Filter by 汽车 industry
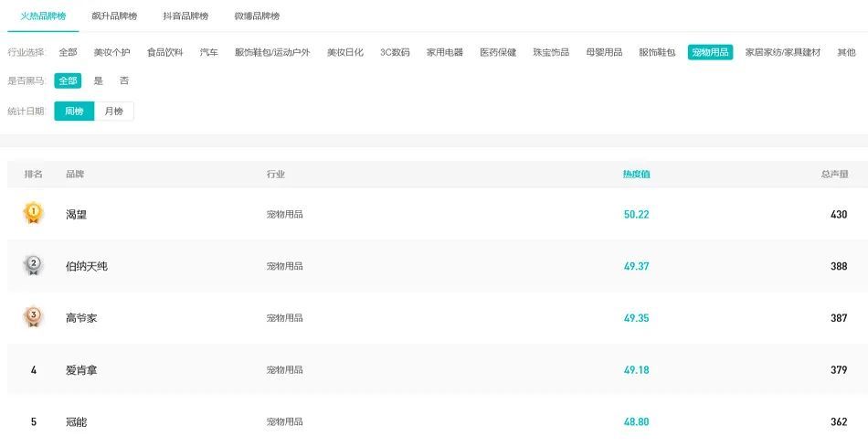Image resolution: width=868 pixels, height=447 pixels. pos(208,52)
